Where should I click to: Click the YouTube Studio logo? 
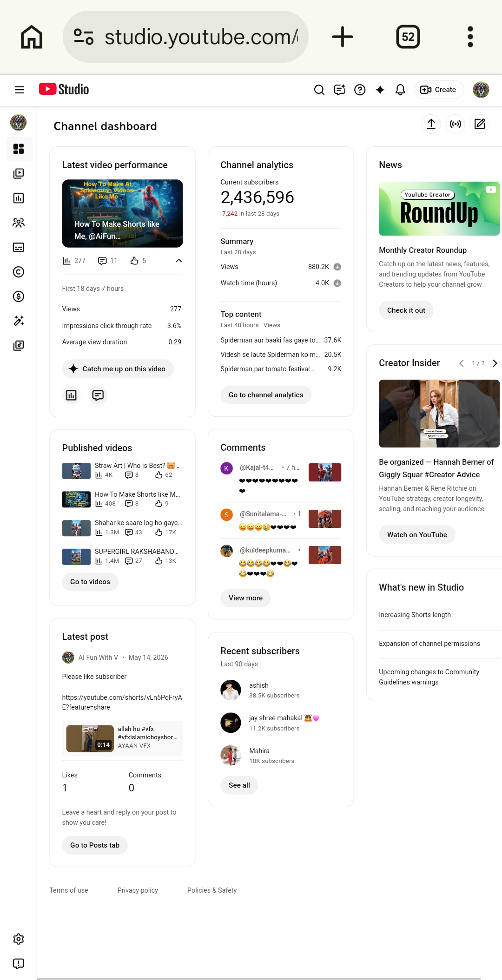pos(64,89)
